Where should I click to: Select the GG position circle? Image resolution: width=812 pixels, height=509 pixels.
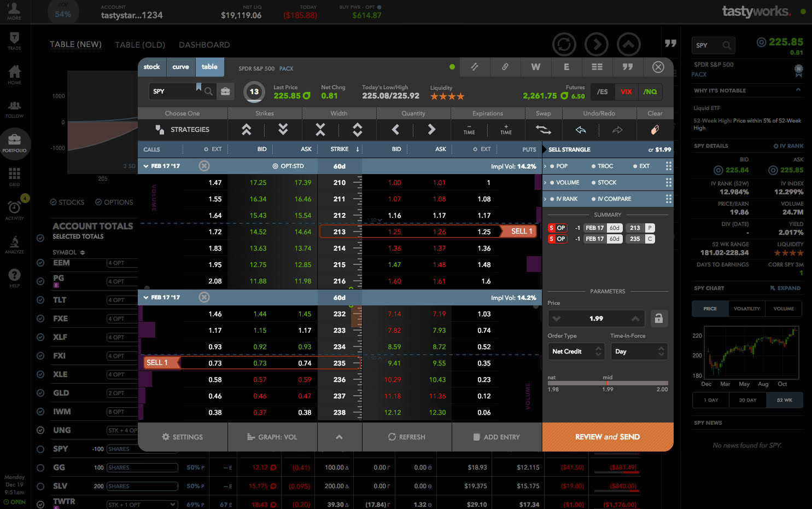coord(40,467)
